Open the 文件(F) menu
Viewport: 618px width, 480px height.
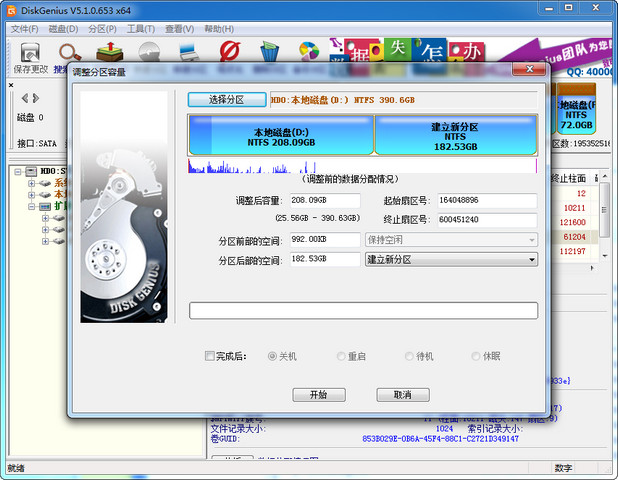(24, 29)
